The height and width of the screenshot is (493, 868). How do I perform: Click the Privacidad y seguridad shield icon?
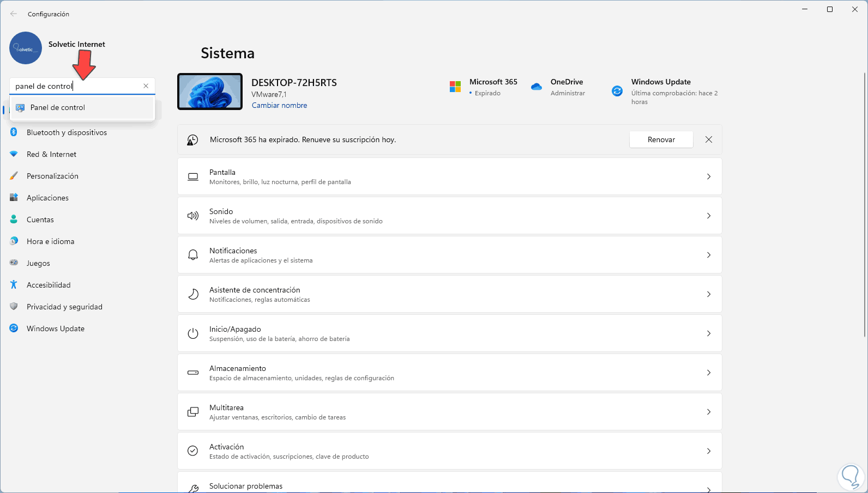pos(14,307)
